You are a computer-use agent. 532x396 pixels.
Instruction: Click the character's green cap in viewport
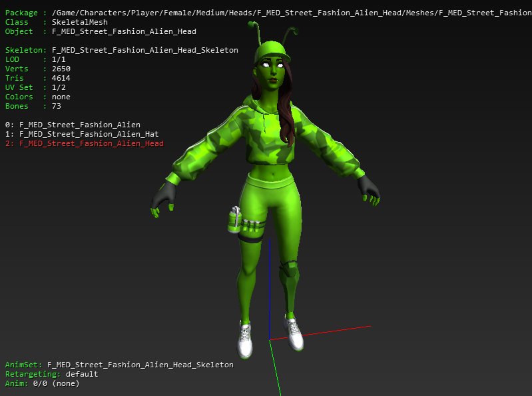[x=272, y=50]
